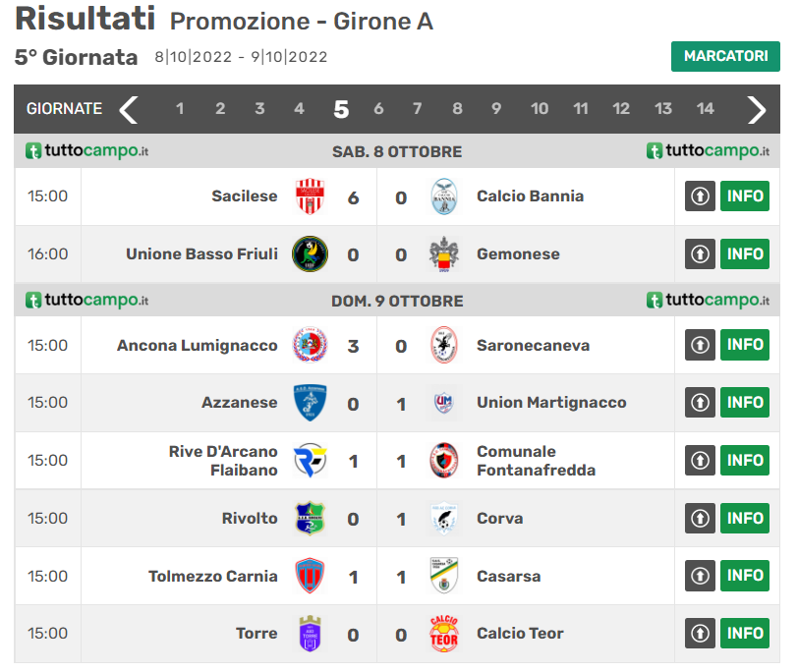Select giornata 6 in the navigation bar
The image size is (798, 672).
pyautogui.click(x=378, y=108)
